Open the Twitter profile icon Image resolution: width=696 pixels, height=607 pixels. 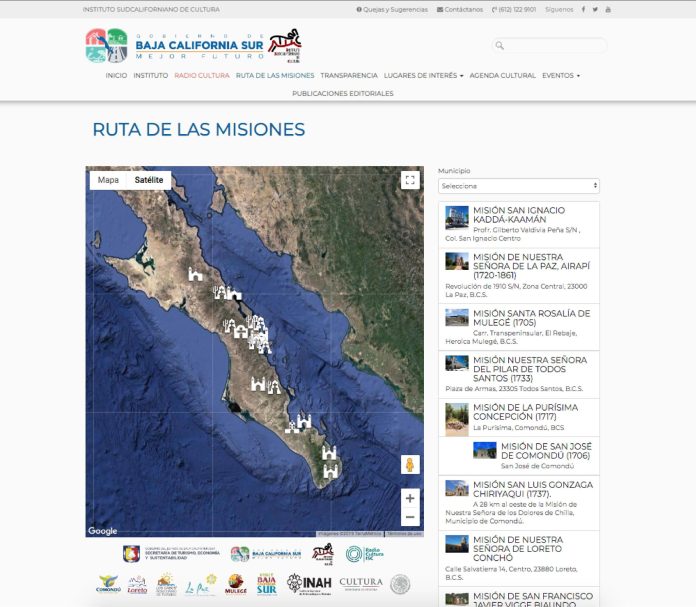(596, 9)
